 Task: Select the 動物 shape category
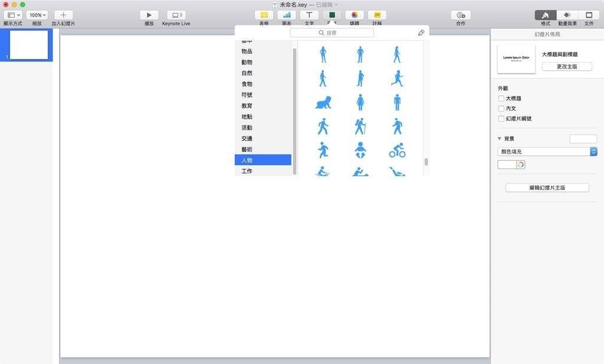tap(247, 63)
